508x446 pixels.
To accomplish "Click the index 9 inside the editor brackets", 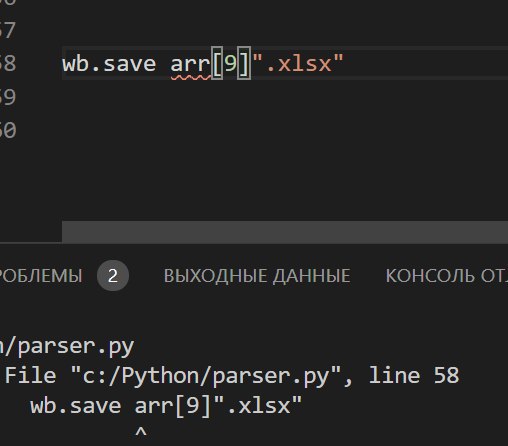I will (230, 63).
